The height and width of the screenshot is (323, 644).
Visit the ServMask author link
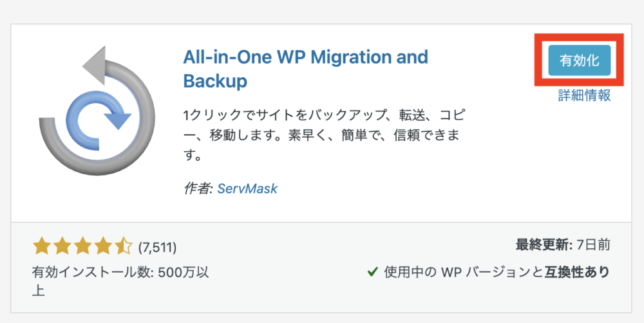pyautogui.click(x=247, y=189)
